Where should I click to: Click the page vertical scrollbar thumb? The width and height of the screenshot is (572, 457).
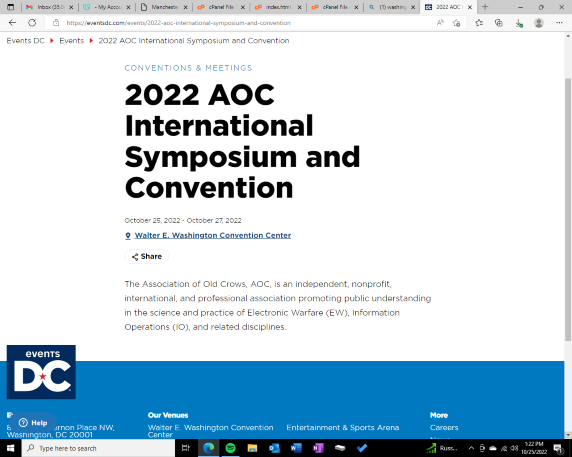(x=568, y=210)
